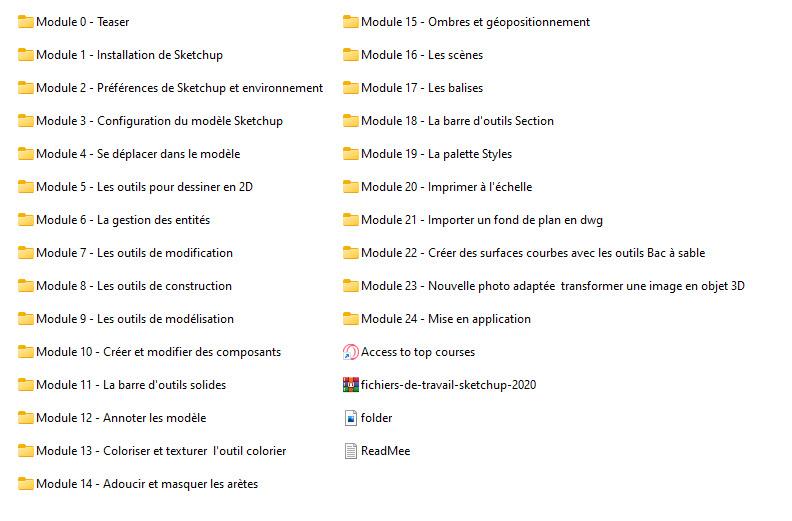This screenshot has width=792, height=521.
Task: Click name 'Module 5 - Les outils pour dessiner en 2D'
Action: pos(144,187)
